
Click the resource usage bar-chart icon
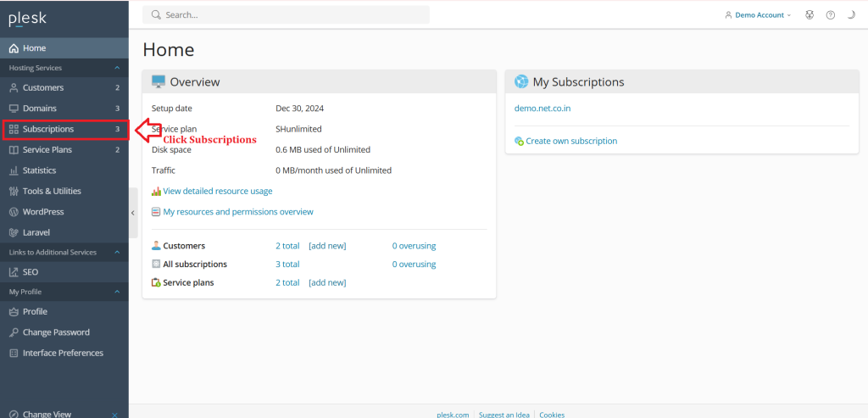click(156, 191)
